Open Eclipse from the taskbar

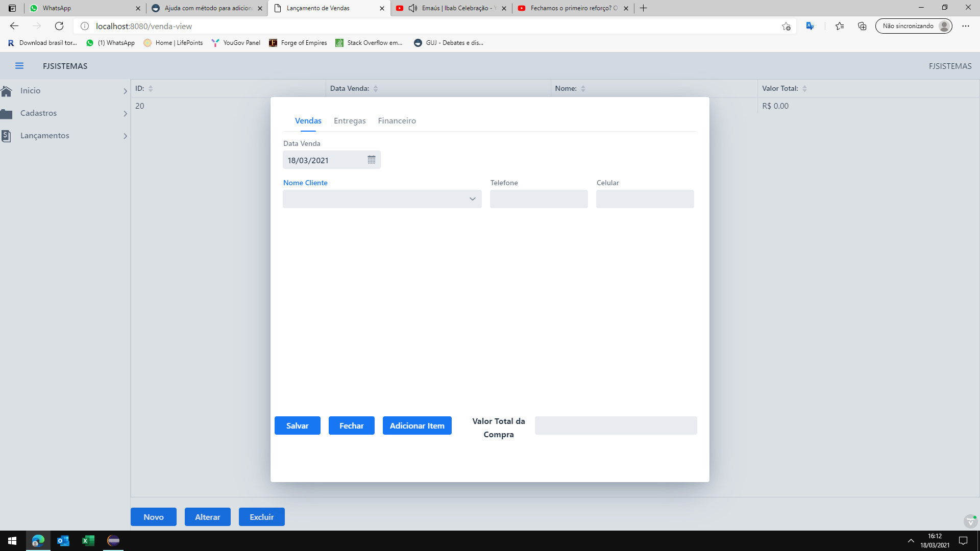click(113, 541)
